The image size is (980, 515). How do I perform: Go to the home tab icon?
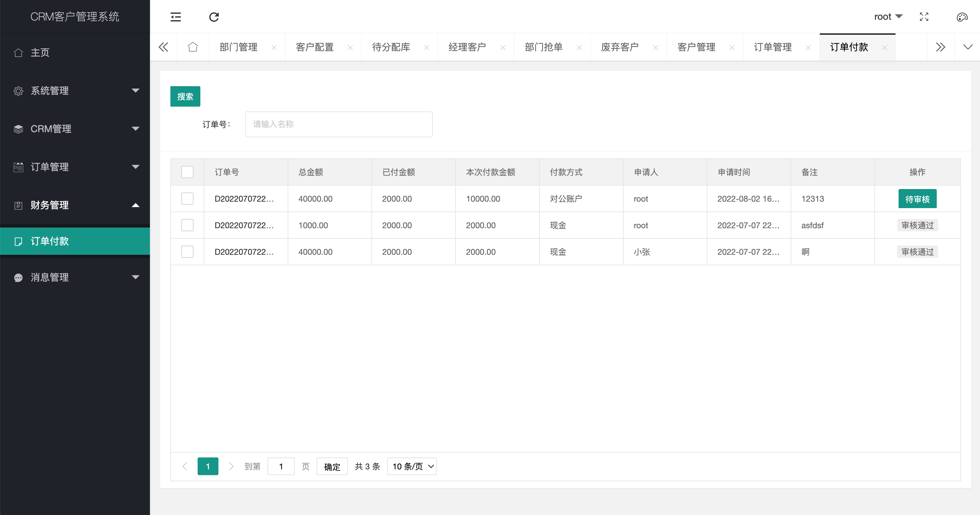[193, 47]
